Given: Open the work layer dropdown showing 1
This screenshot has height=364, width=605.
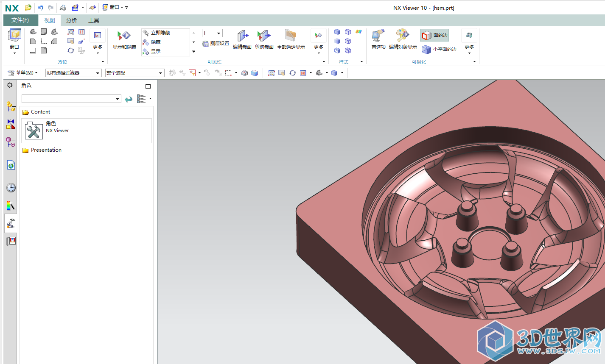Looking at the screenshot, I should pos(212,33).
